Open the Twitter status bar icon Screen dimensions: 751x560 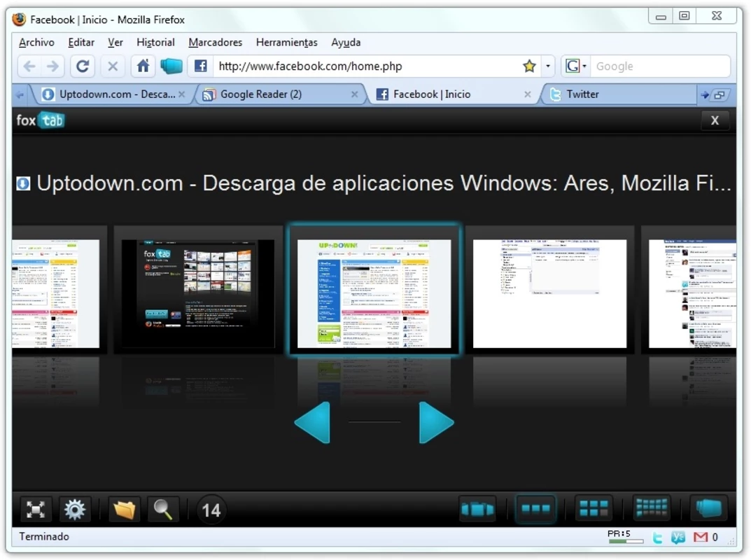click(x=658, y=538)
